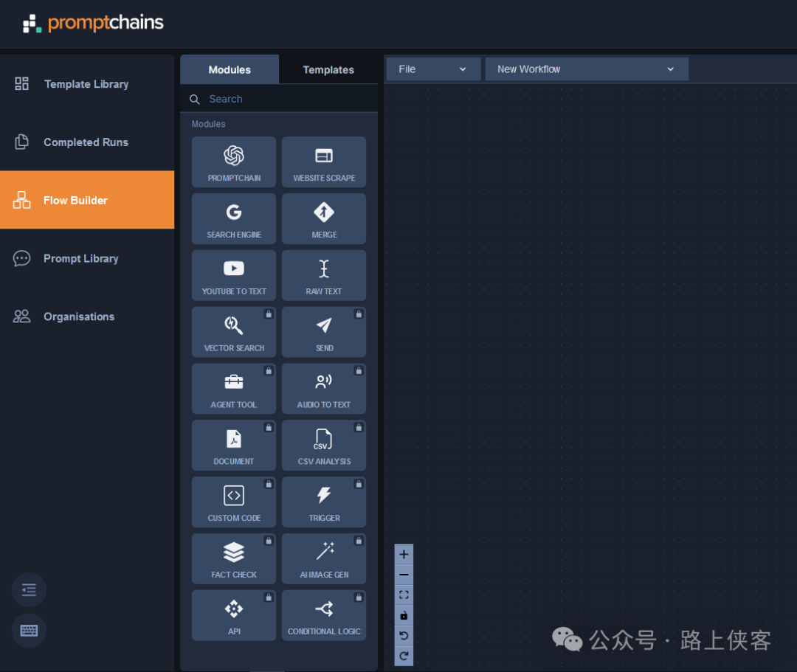Collapse the sidebar menu
The height and width of the screenshot is (672, 797).
coord(29,589)
